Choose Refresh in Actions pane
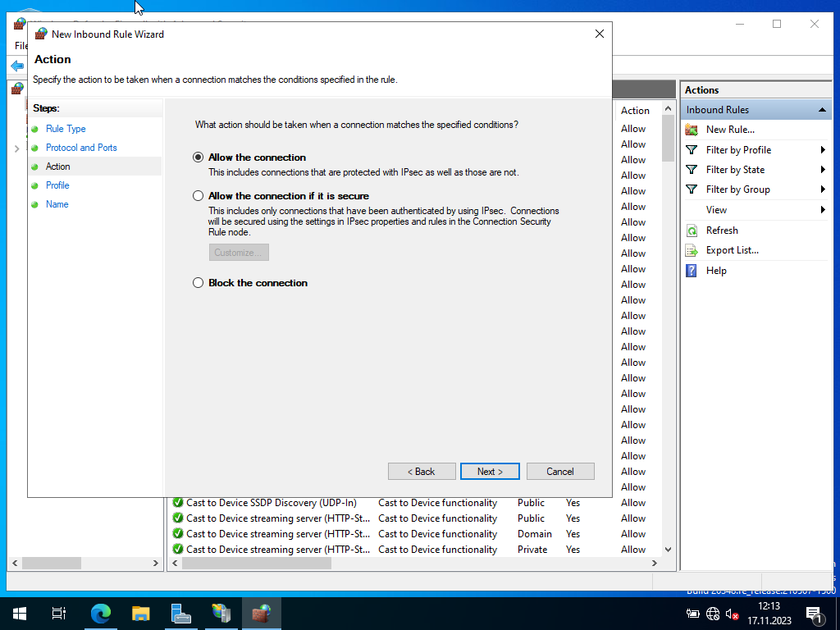Viewport: 840px width, 630px height. tap(722, 231)
